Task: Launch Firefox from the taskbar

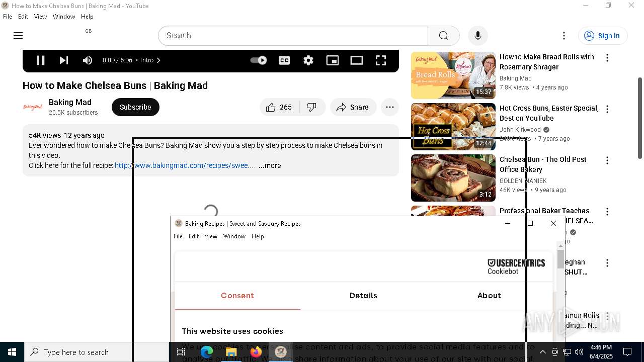Action: click(x=256, y=352)
